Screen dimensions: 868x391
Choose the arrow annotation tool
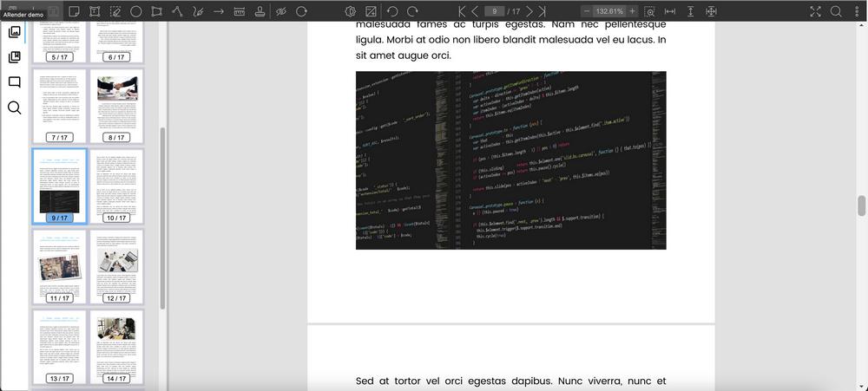[219, 11]
